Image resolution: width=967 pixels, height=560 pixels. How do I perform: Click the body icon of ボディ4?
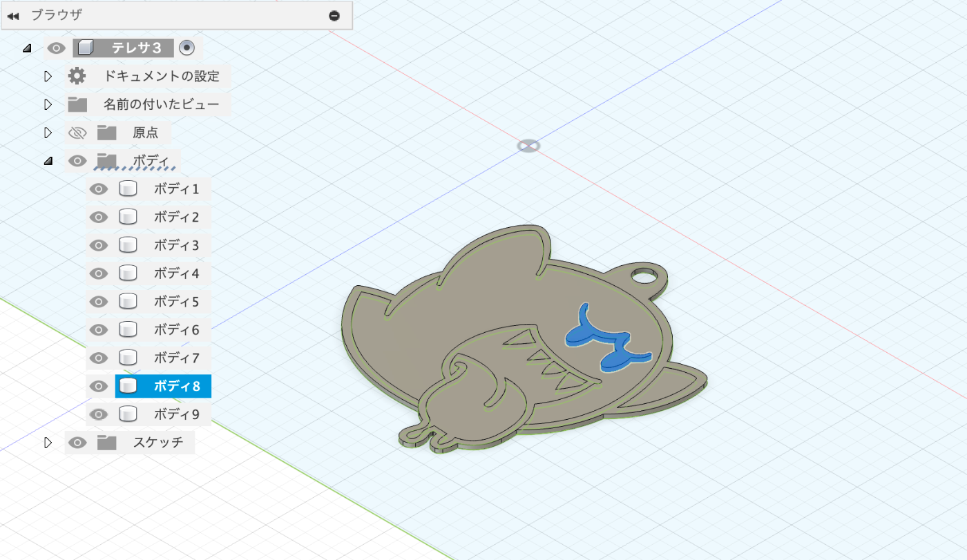tap(127, 273)
